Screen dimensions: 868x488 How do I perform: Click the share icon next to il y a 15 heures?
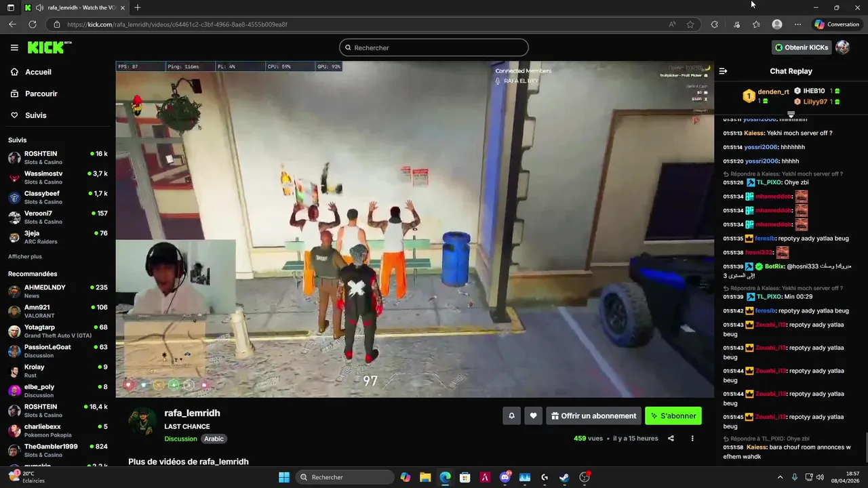671,439
